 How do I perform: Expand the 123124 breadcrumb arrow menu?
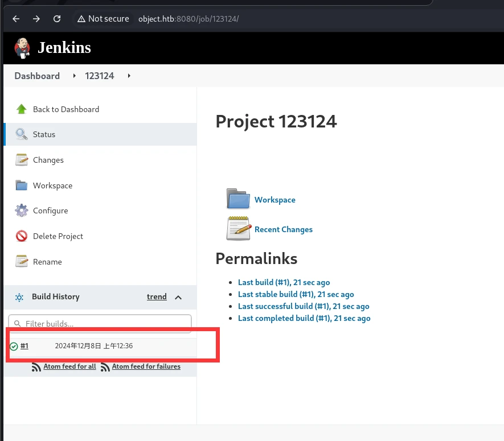pos(129,76)
